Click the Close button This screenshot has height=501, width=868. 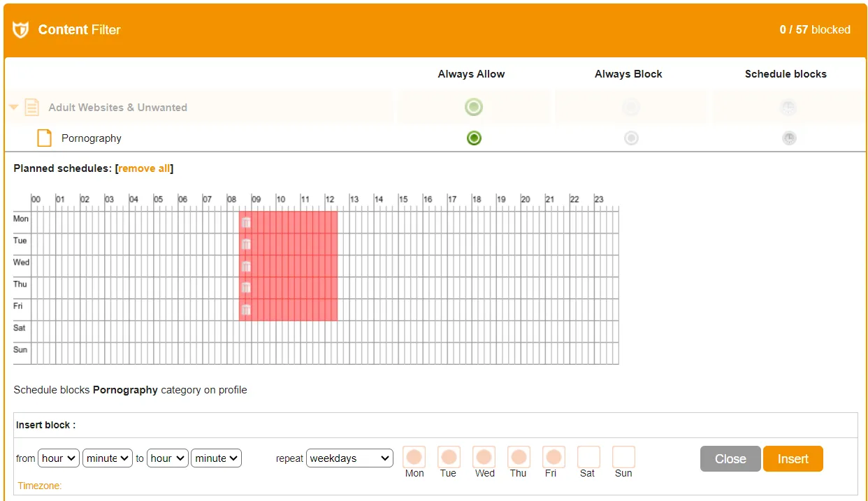(730, 458)
